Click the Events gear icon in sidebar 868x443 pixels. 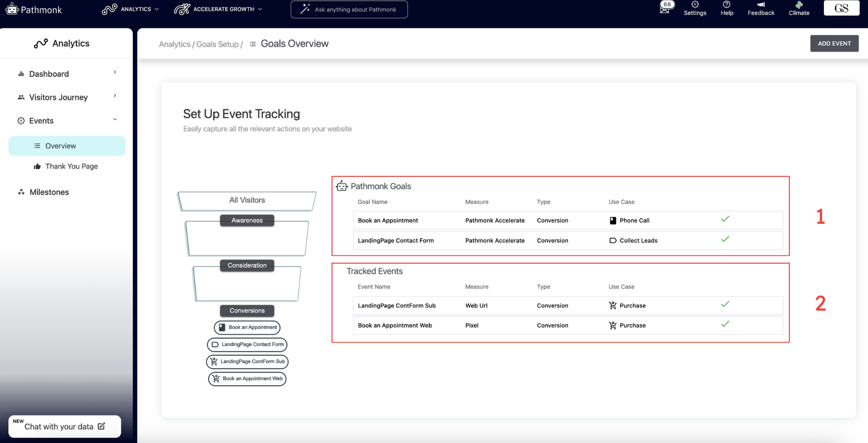21,121
